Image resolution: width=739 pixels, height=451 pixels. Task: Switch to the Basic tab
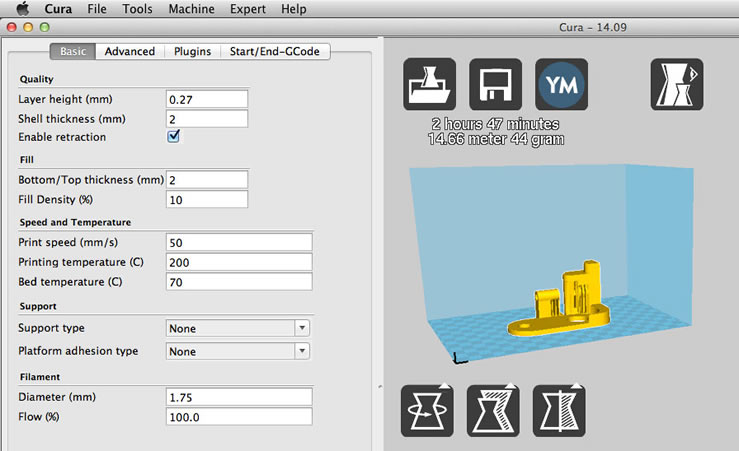pos(73,51)
